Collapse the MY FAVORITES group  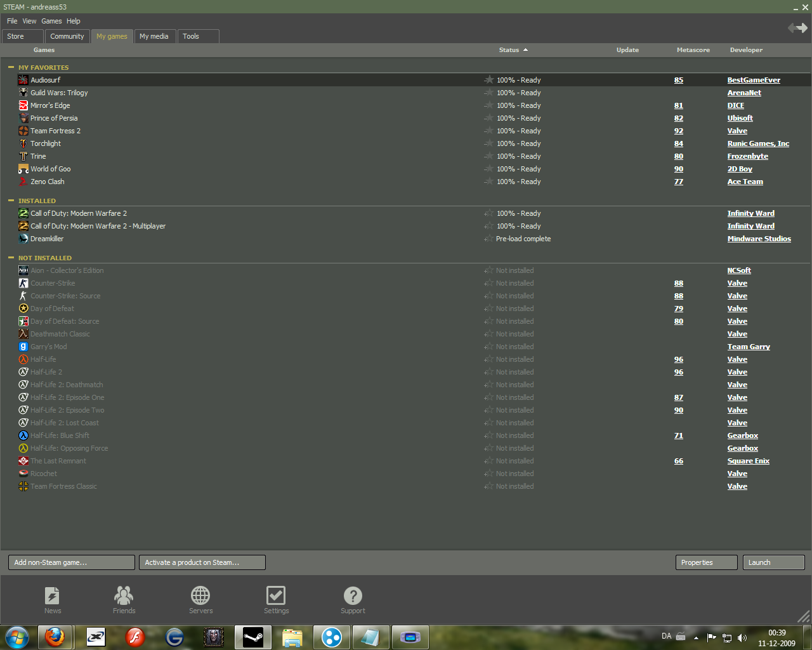(11, 67)
